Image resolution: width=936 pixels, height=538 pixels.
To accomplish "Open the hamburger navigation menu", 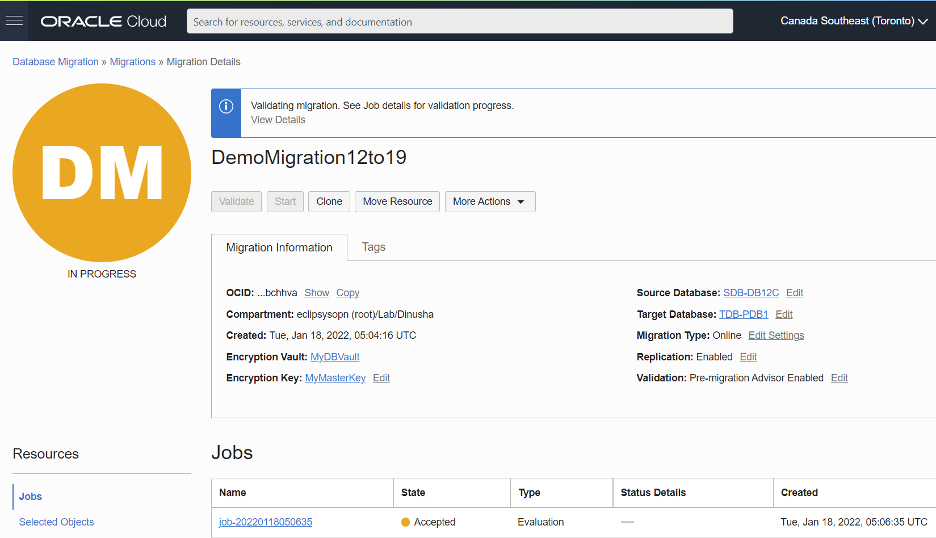I will (14, 21).
